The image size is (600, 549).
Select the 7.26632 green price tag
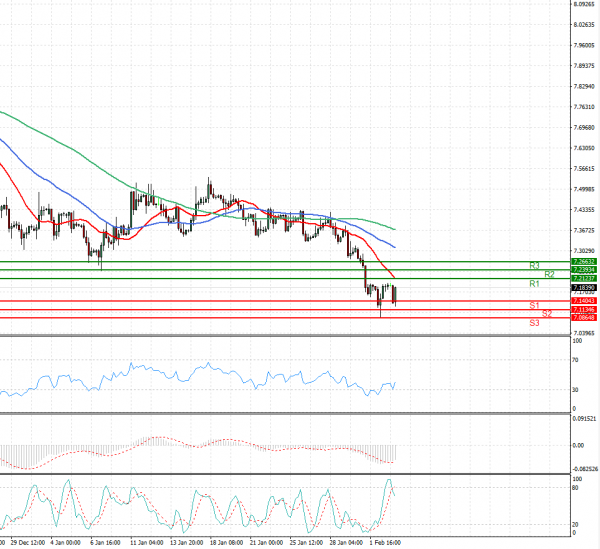[x=584, y=262]
